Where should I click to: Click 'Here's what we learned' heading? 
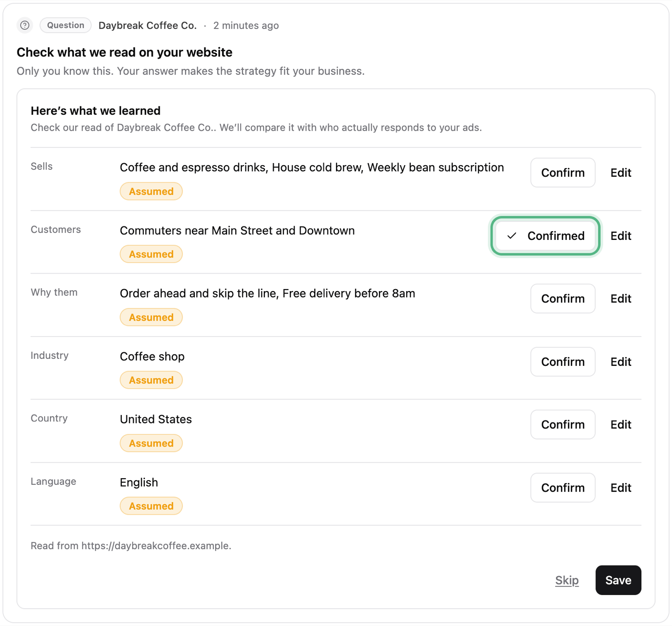95,111
